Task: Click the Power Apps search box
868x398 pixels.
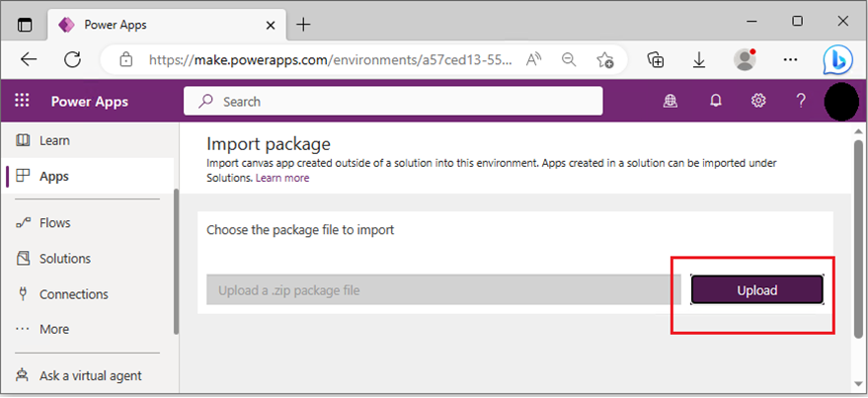Action: (x=393, y=101)
